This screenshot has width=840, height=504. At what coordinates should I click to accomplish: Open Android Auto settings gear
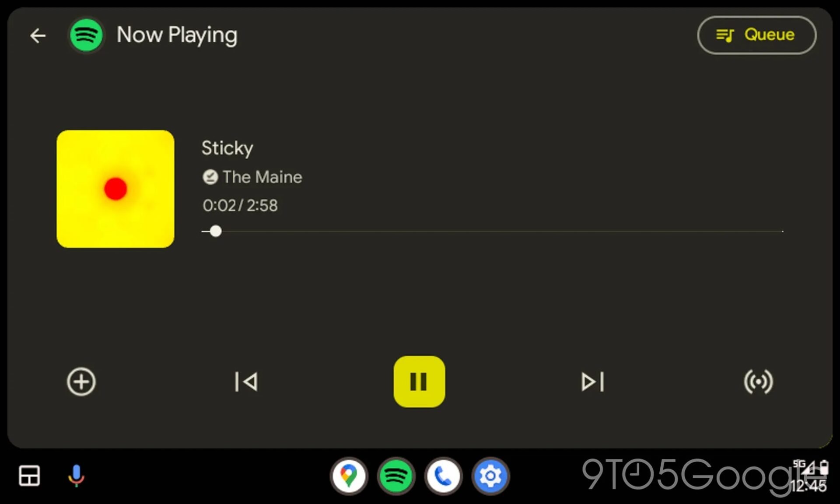coord(491,476)
